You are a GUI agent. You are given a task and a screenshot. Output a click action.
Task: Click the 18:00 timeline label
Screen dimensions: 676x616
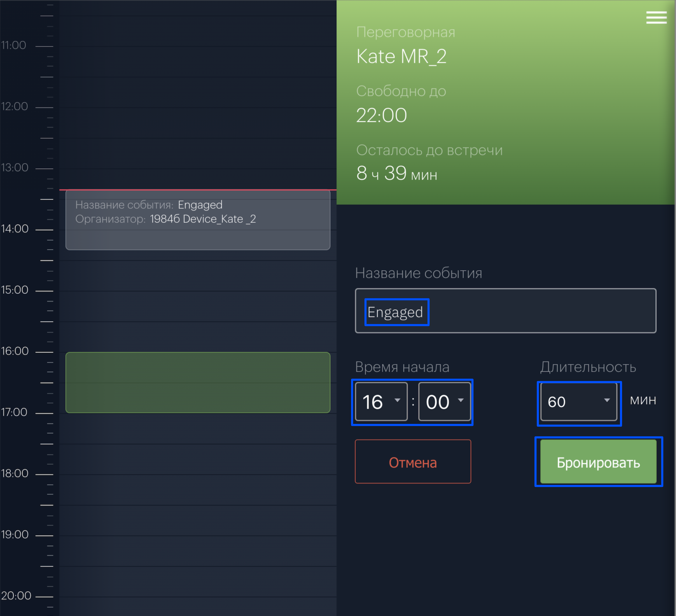(x=15, y=474)
